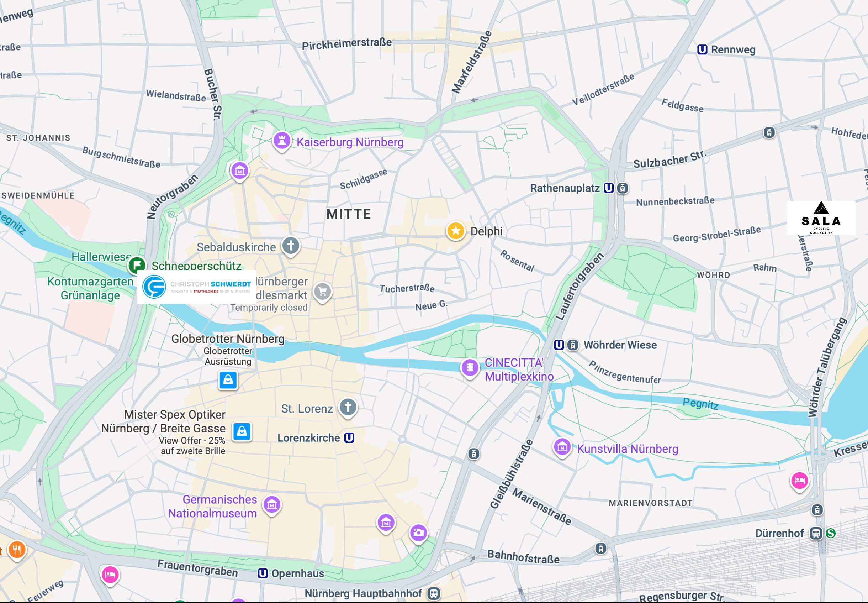
Task: Click the Rennweg U-Bahn station icon
Action: pyautogui.click(x=702, y=49)
